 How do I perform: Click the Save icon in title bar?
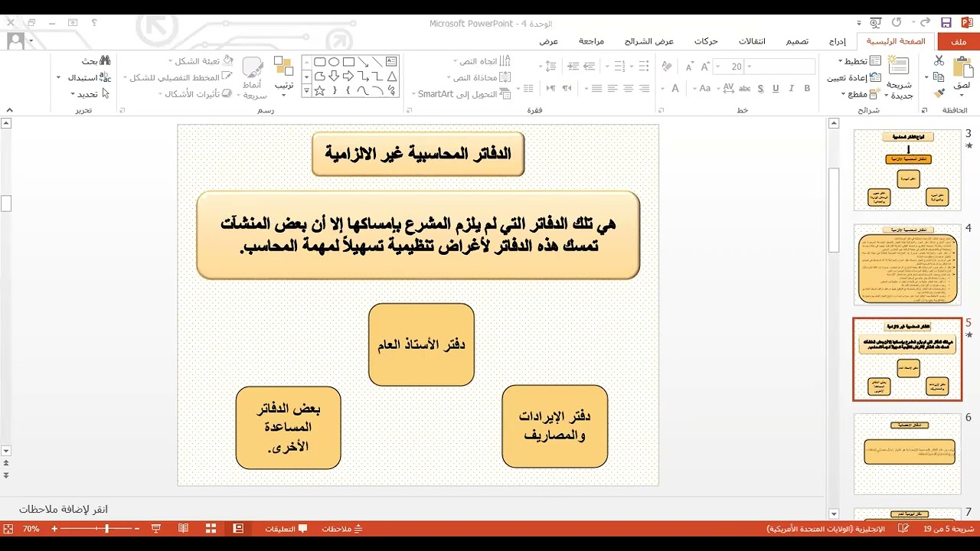tap(946, 23)
